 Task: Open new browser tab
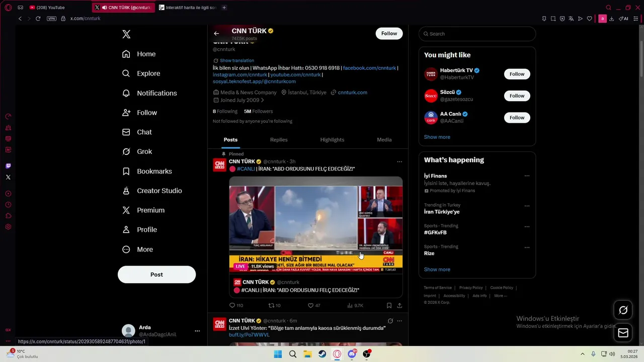click(224, 8)
